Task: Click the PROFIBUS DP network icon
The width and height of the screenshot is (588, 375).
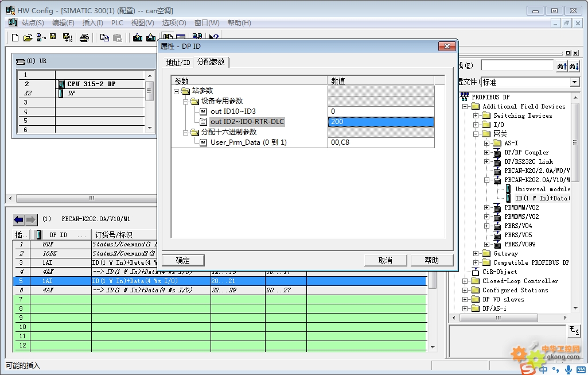Action: click(x=465, y=97)
